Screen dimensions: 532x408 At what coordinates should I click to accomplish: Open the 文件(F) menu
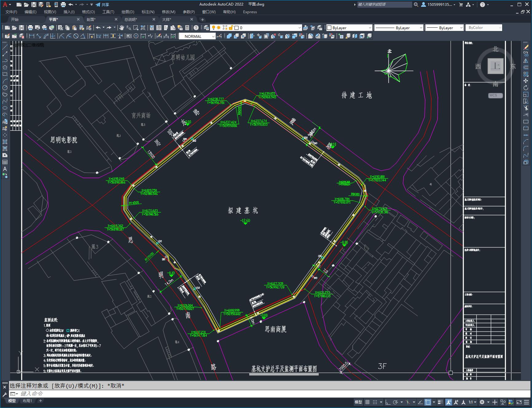11,12
